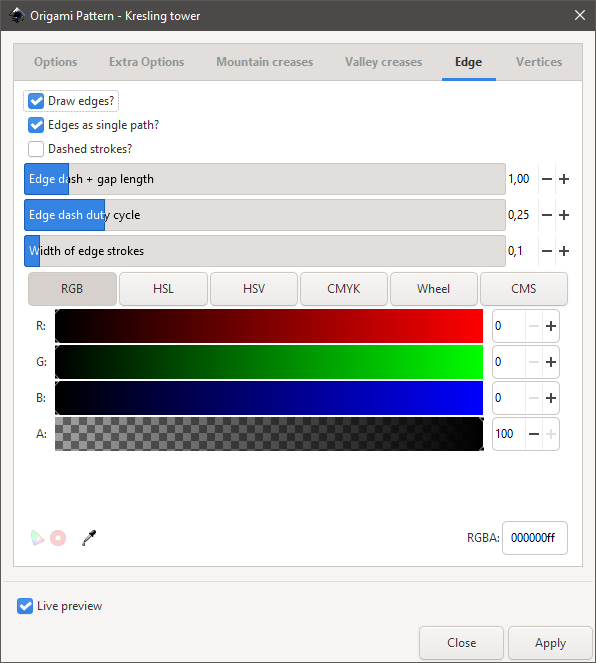This screenshot has height=663, width=596.
Task: Switch to the Mountain creases tab
Action: pyautogui.click(x=265, y=62)
